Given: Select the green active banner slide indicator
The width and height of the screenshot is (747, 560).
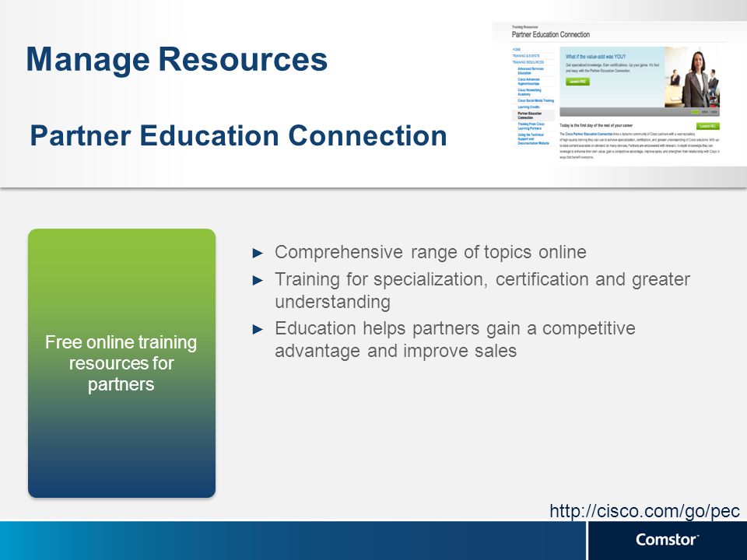Looking at the screenshot, I should pyautogui.click(x=695, y=112).
